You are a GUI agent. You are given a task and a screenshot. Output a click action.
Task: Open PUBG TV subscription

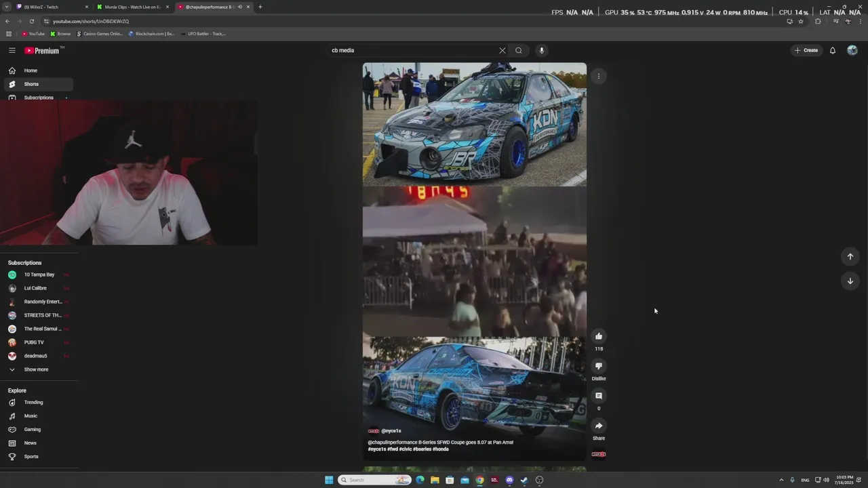(x=39, y=342)
